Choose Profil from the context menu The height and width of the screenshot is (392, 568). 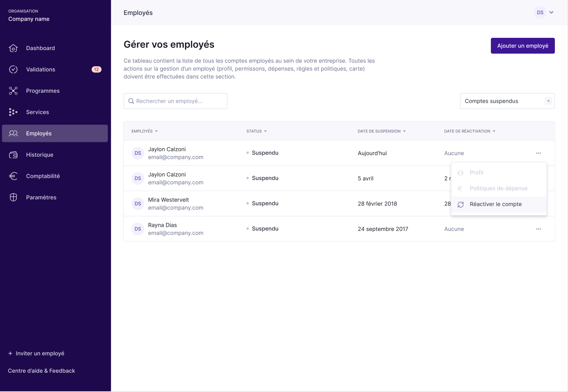click(476, 173)
